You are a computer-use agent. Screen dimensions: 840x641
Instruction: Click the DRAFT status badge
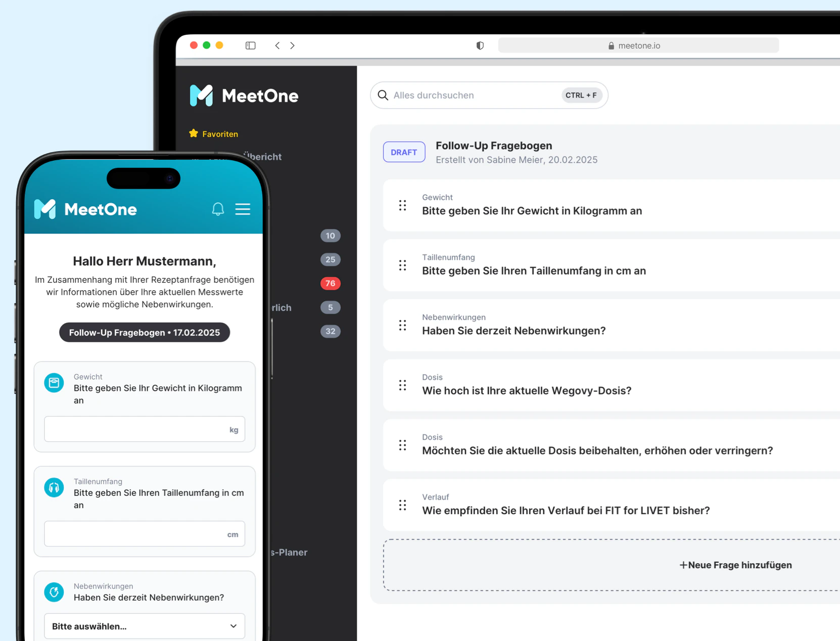[x=404, y=152]
